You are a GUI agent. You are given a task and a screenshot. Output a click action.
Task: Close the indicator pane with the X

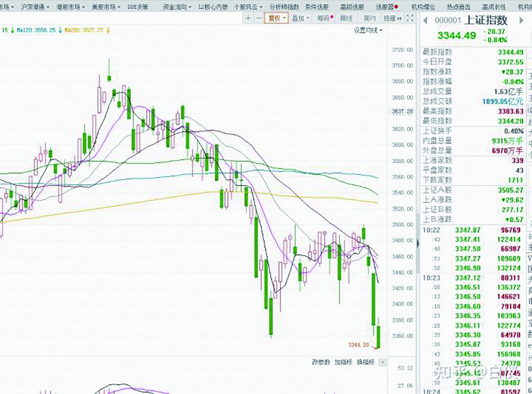pos(383,363)
